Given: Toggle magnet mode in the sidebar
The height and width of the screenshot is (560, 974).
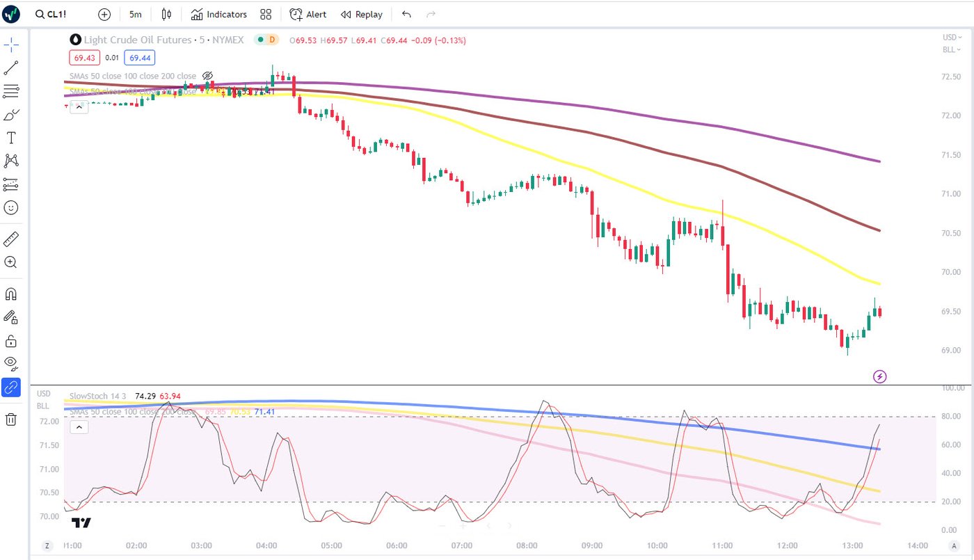Looking at the screenshot, I should tap(11, 294).
